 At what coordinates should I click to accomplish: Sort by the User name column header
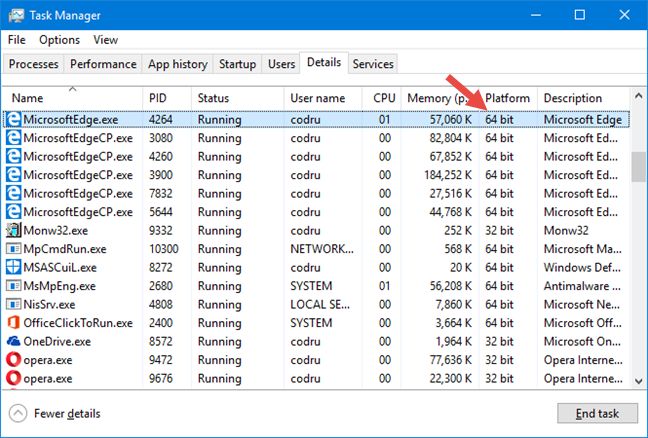pyautogui.click(x=323, y=98)
